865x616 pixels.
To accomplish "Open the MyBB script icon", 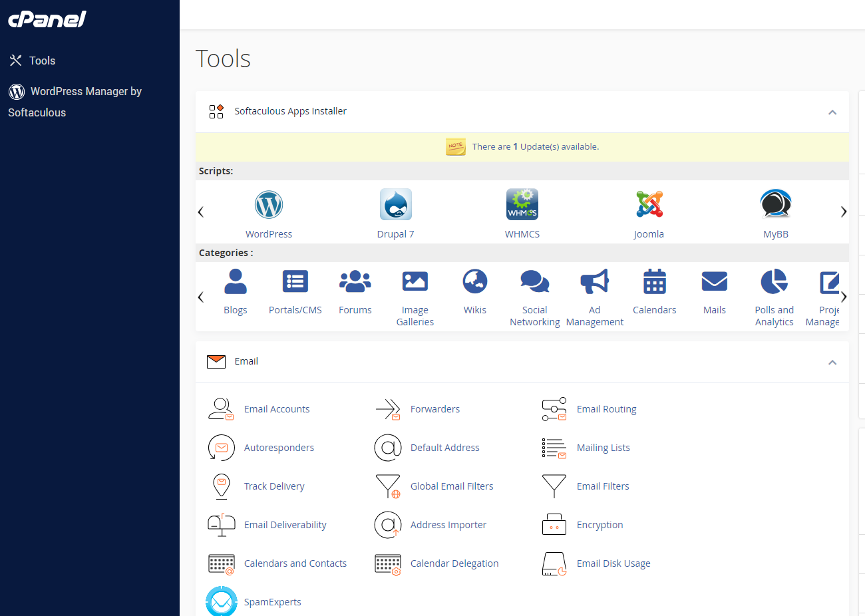I will tap(776, 204).
